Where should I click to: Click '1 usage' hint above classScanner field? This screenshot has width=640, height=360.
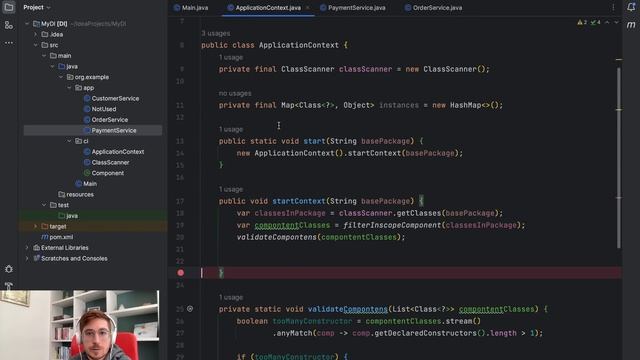click(x=231, y=58)
